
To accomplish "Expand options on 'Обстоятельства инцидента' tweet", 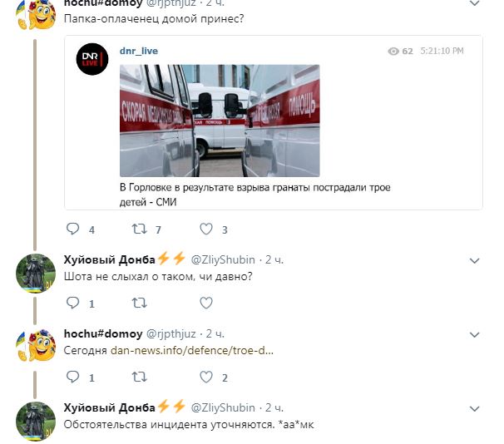I will pyautogui.click(x=474, y=408).
